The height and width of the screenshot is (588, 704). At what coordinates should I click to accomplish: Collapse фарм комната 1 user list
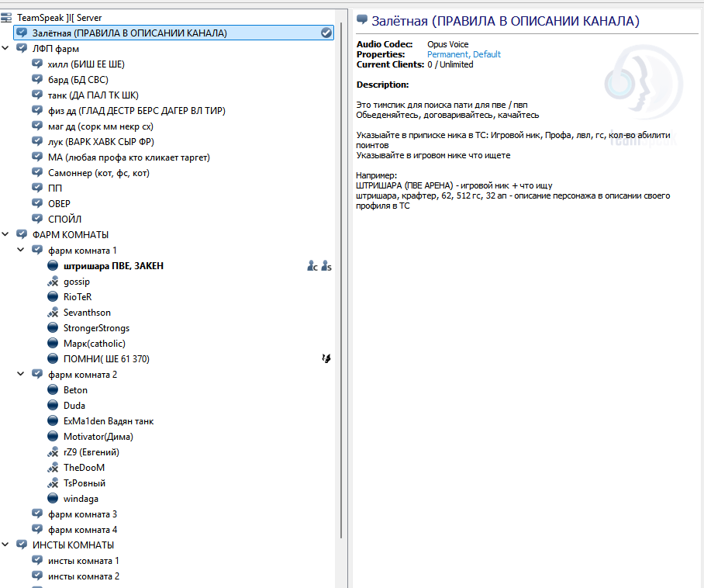click(21, 250)
